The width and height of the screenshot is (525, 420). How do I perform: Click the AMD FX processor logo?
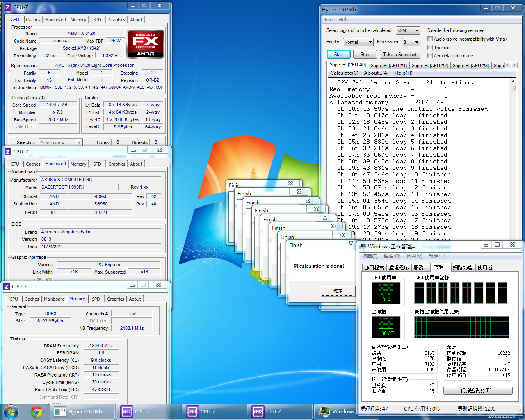coord(146,44)
